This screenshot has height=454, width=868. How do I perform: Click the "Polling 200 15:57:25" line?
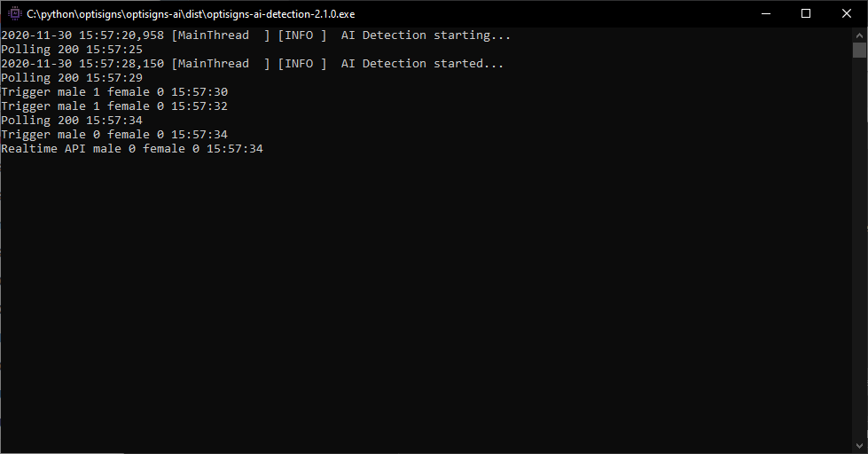click(72, 50)
